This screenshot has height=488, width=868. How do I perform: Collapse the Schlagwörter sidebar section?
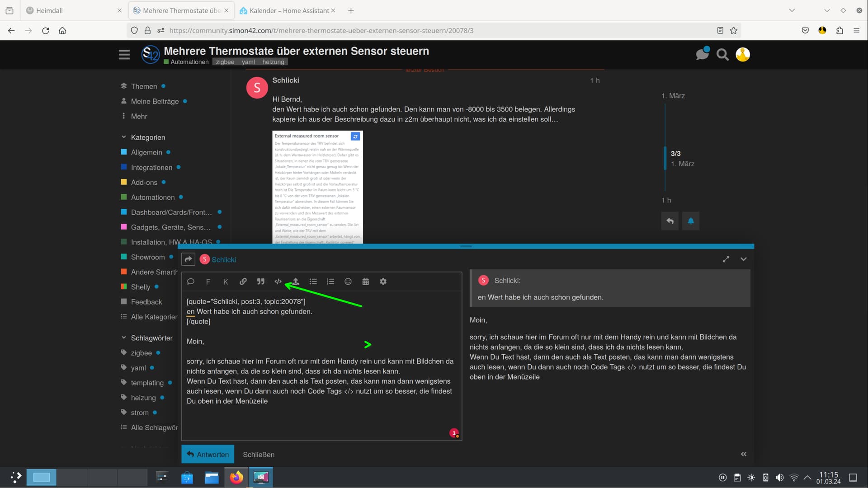click(124, 338)
